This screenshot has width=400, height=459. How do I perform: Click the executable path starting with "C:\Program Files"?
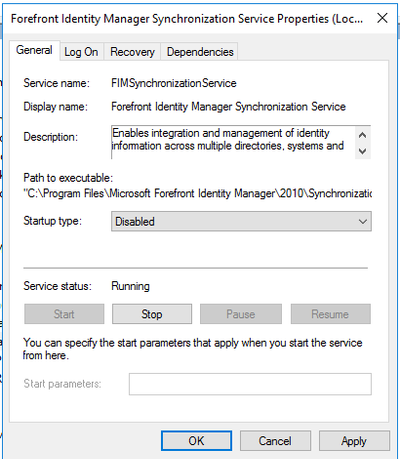(x=198, y=193)
